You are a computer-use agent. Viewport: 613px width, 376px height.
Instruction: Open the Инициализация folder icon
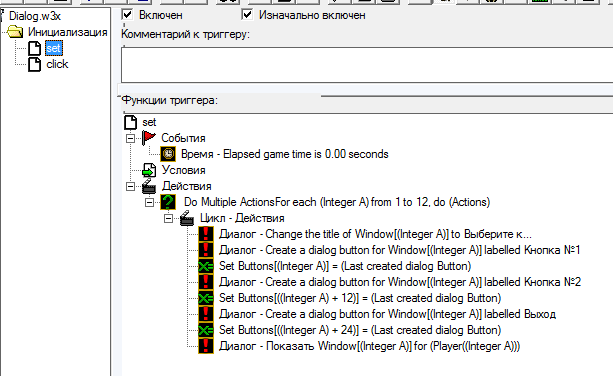[x=15, y=32]
